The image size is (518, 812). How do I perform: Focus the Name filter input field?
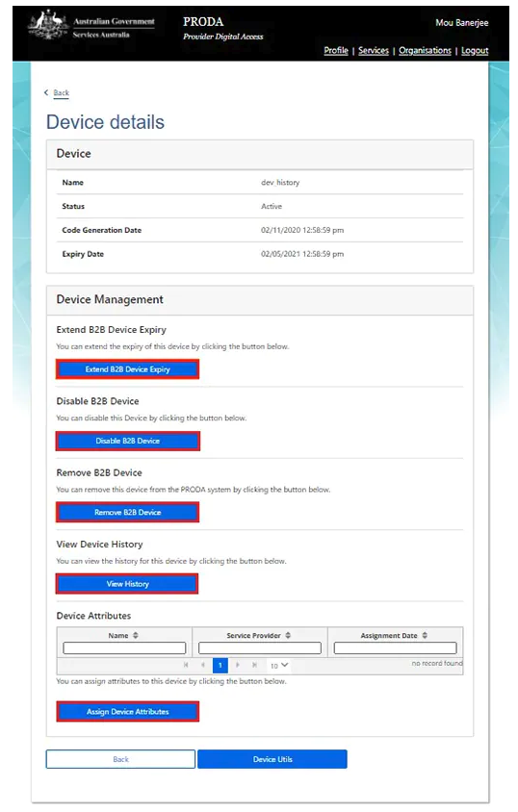[x=124, y=647]
